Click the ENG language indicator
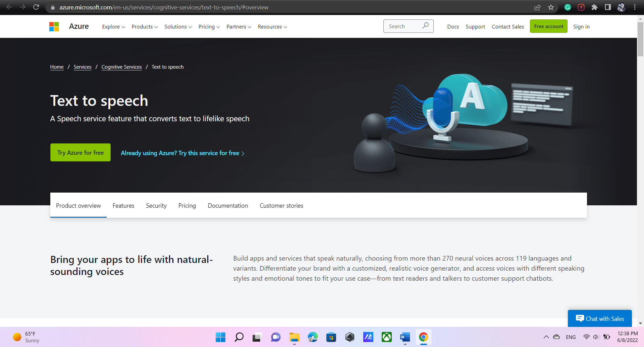This screenshot has width=644, height=347. click(571, 337)
